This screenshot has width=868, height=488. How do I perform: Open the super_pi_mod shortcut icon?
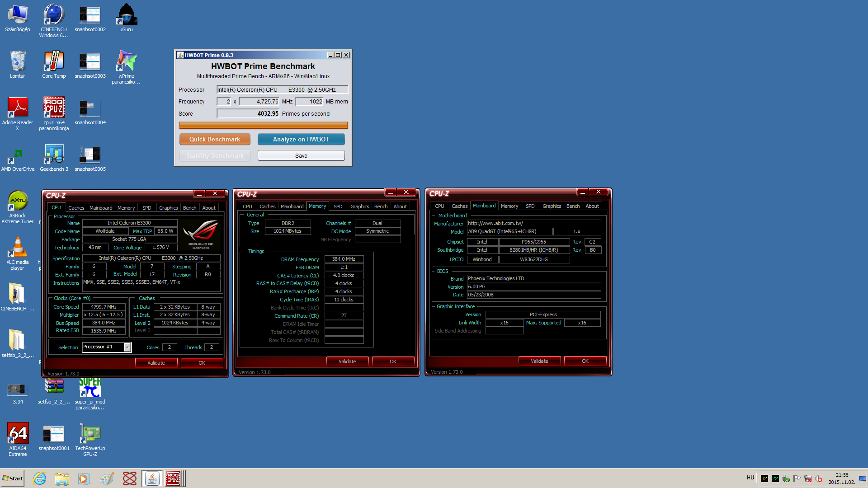[90, 393]
